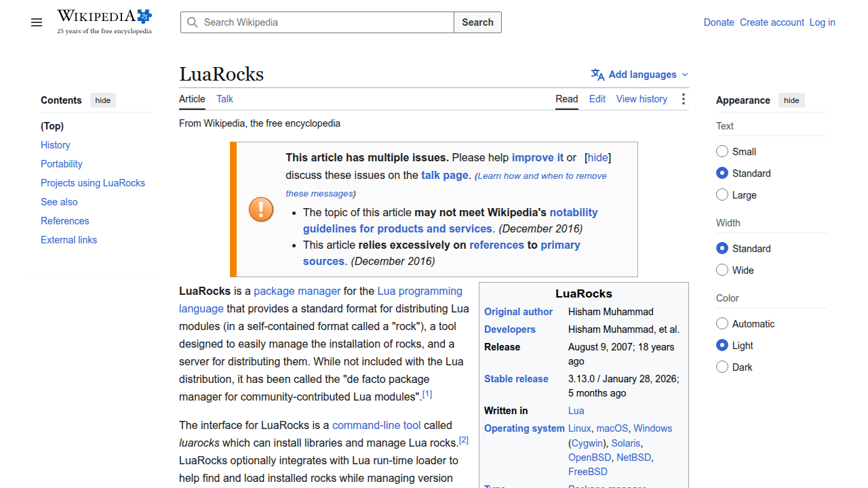The height and width of the screenshot is (488, 868).
Task: Open the talk page link in notice
Action: point(445,175)
